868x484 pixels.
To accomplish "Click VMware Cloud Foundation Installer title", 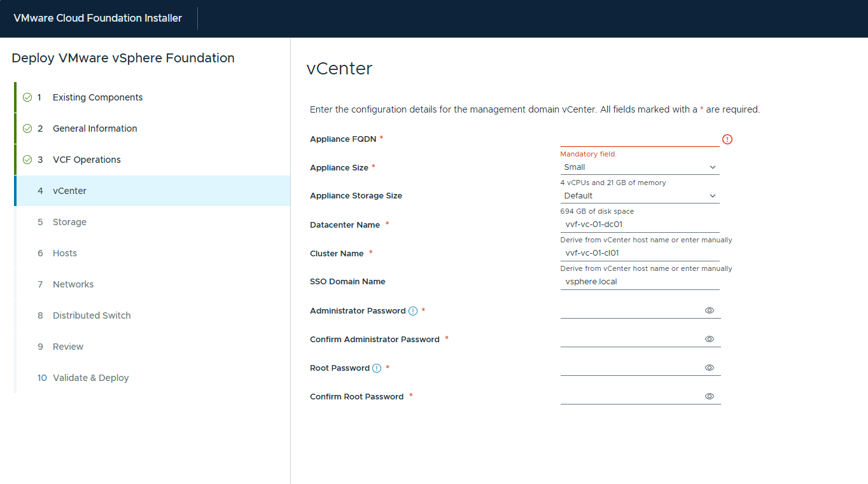I will click(97, 18).
